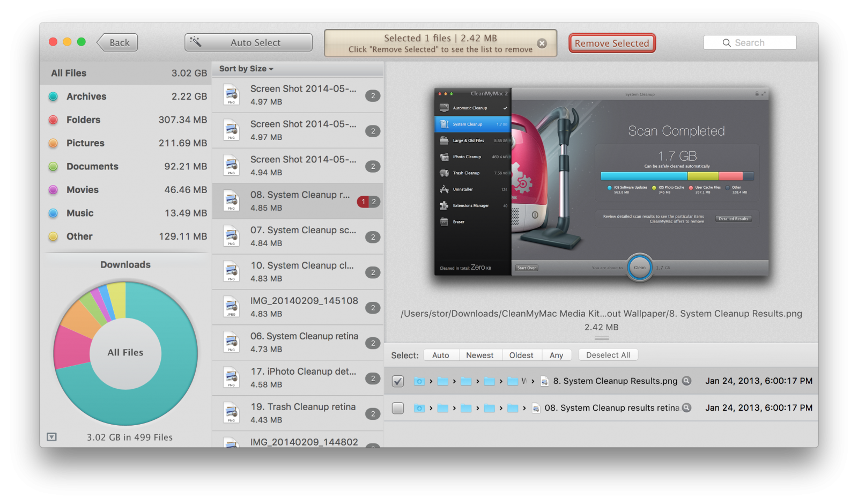Choose the Any selection option

pos(557,355)
